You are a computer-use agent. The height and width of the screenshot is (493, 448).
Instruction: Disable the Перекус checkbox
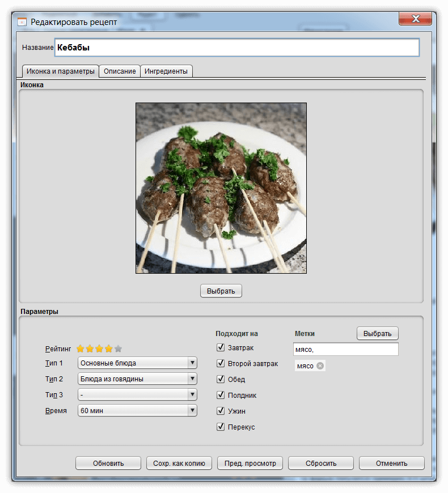point(221,427)
